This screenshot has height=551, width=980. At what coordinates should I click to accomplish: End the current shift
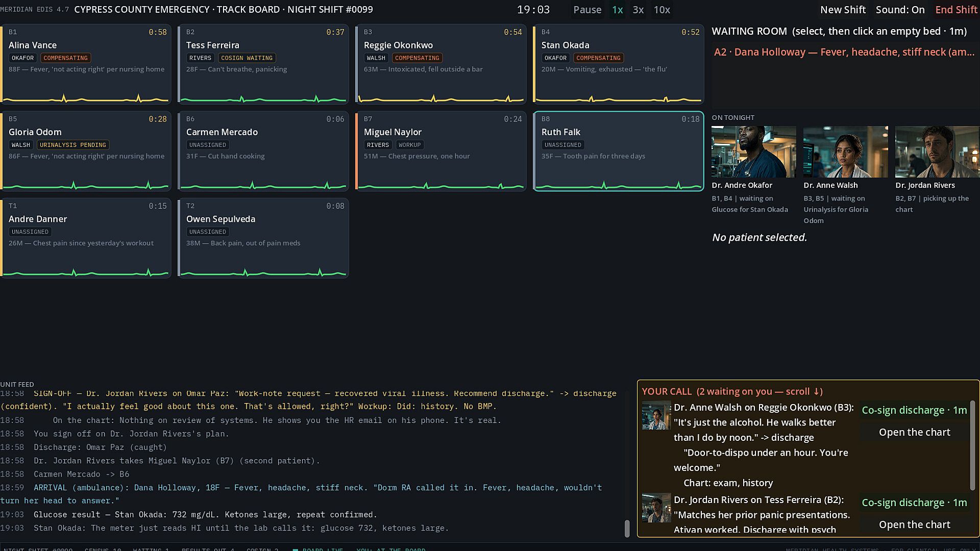(x=956, y=10)
